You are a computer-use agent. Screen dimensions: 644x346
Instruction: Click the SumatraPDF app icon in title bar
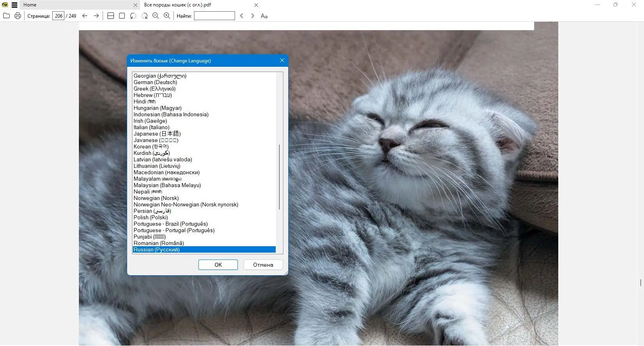pos(5,5)
